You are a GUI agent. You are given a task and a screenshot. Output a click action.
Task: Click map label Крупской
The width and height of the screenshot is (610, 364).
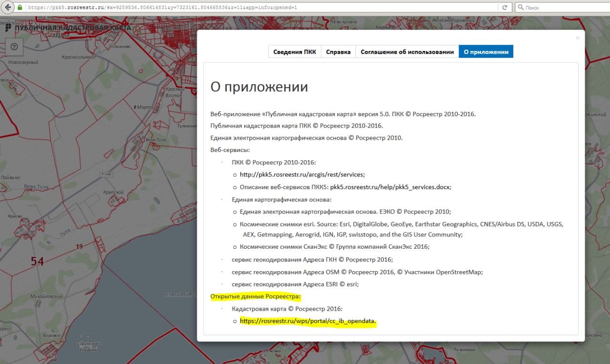113,192
